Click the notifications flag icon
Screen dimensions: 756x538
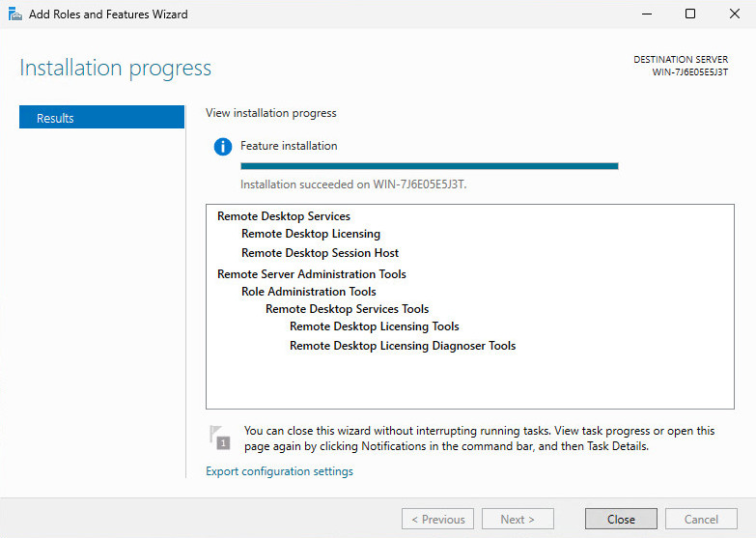220,438
